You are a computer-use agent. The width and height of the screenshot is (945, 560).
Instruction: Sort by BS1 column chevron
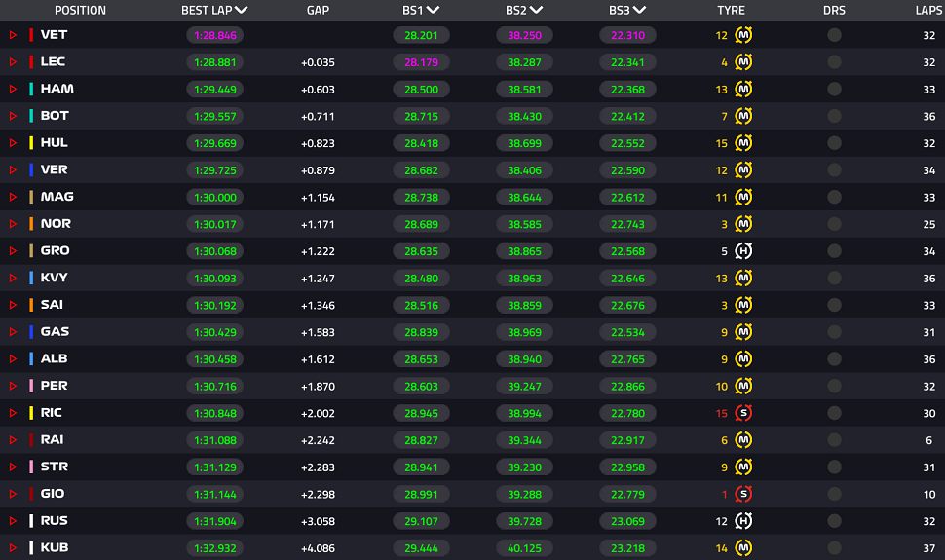pos(433,10)
